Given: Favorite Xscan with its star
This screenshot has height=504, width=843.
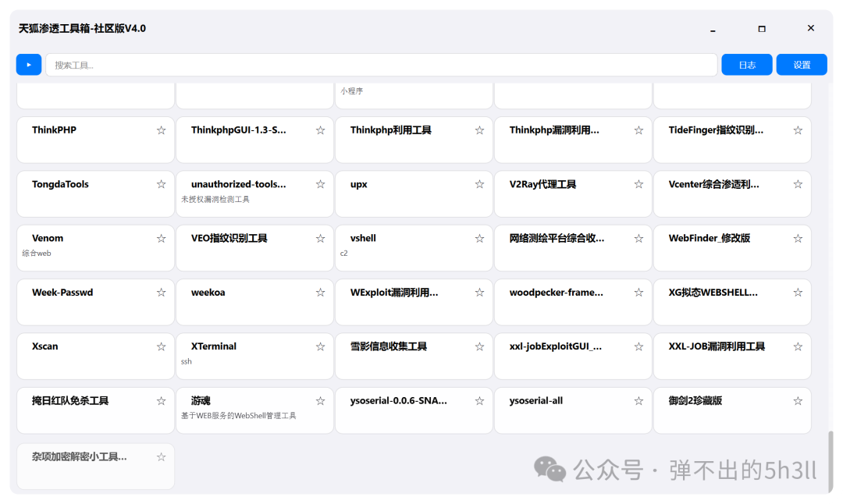Looking at the screenshot, I should (x=162, y=346).
